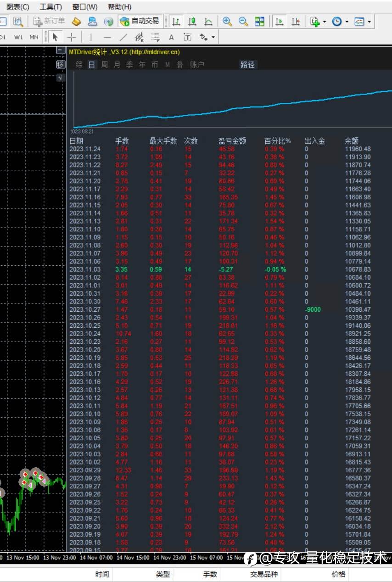The width and height of the screenshot is (392, 582).
Task: Zoom out the chart with magnifier minus
Action: click(x=243, y=21)
